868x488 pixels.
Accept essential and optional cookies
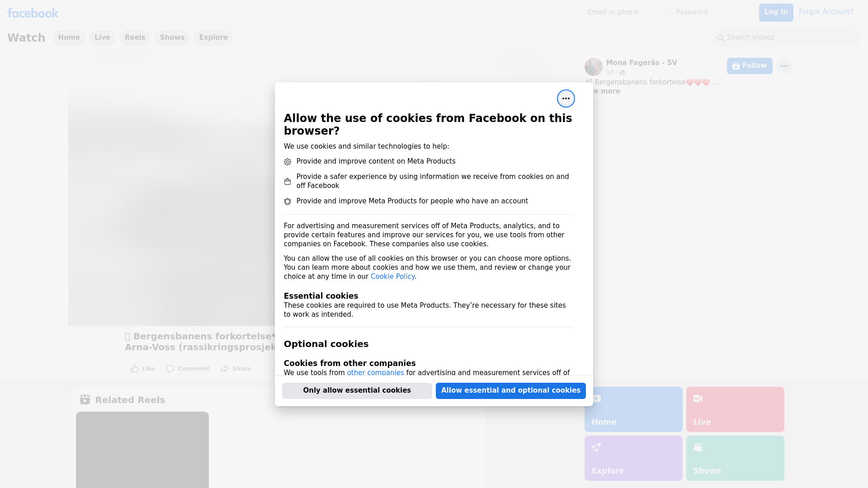[510, 390]
